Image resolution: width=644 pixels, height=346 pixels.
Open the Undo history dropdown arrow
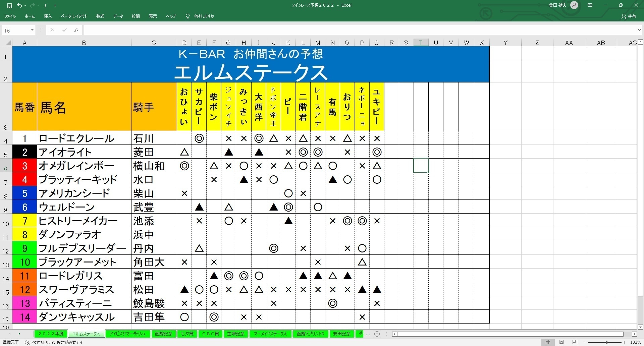(x=25, y=6)
